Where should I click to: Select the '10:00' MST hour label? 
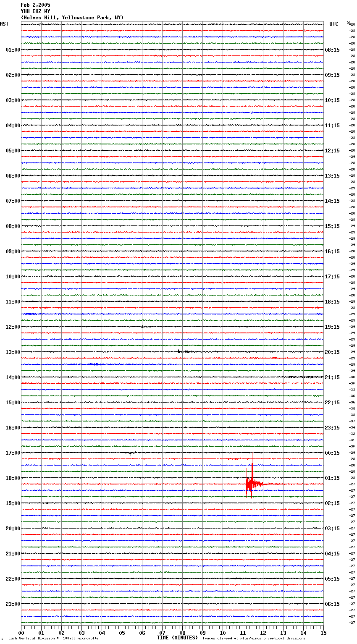13,277
